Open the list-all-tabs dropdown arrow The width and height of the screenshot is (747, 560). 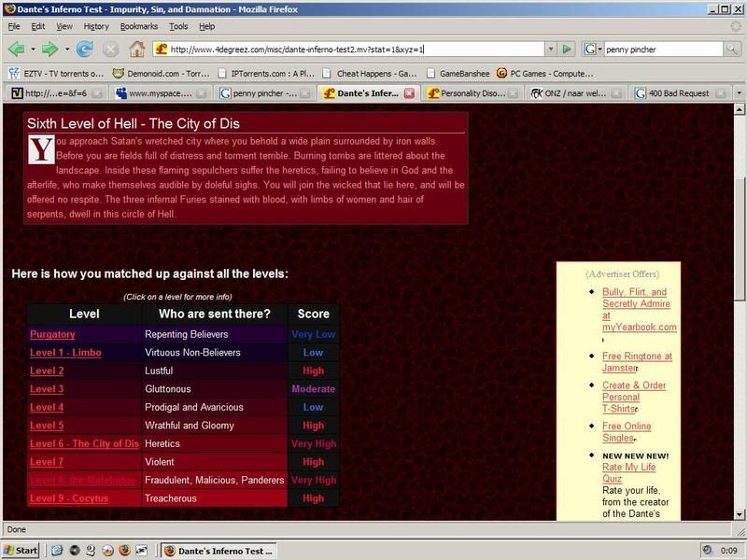pyautogui.click(x=739, y=93)
